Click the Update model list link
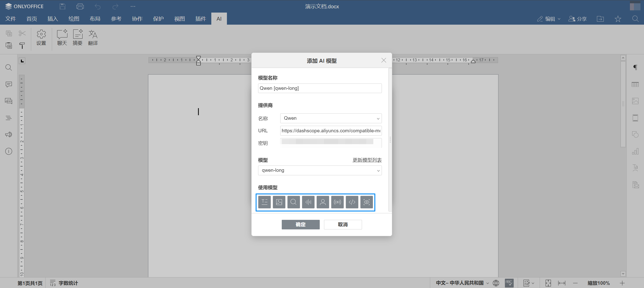This screenshot has height=288, width=644. [367, 160]
